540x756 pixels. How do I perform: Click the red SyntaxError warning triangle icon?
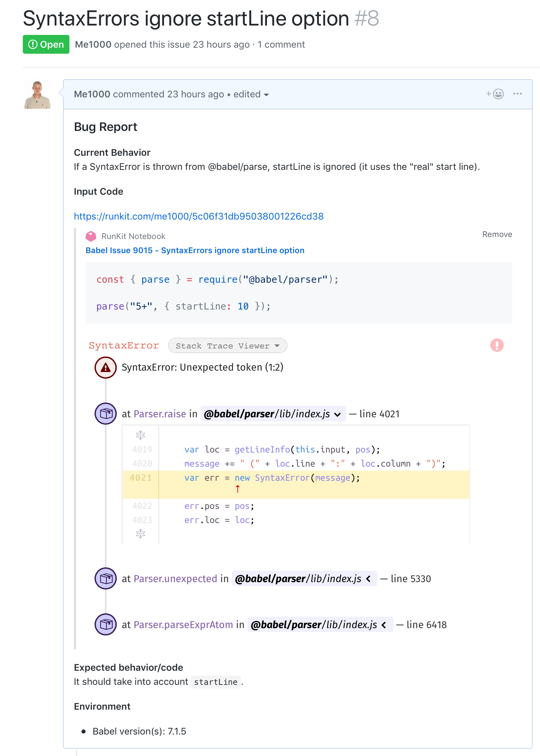coord(106,368)
